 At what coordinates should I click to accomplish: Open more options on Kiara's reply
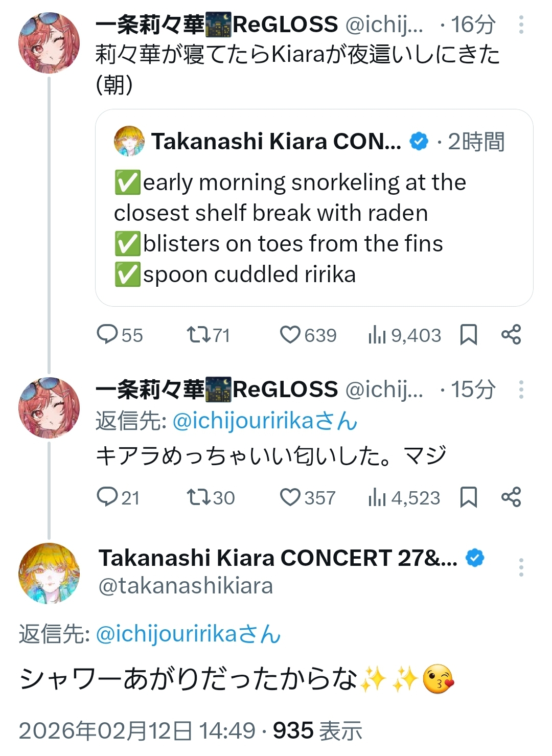[521, 567]
